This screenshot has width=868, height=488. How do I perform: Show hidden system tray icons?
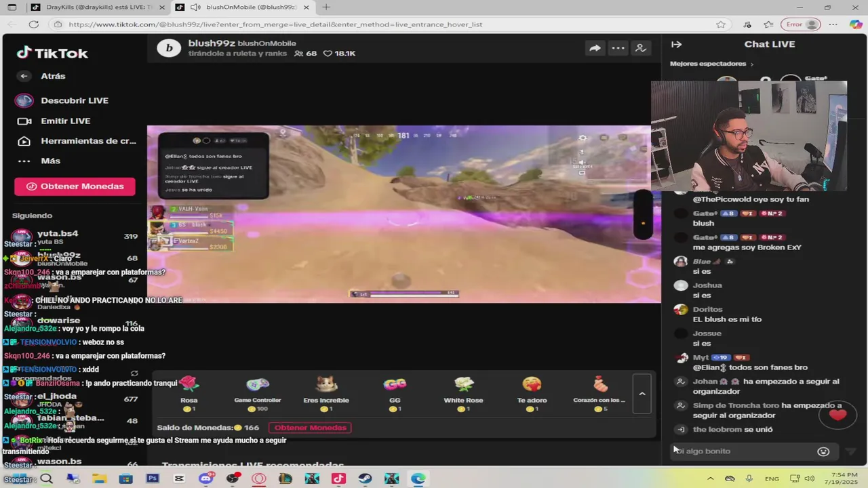(x=710, y=479)
